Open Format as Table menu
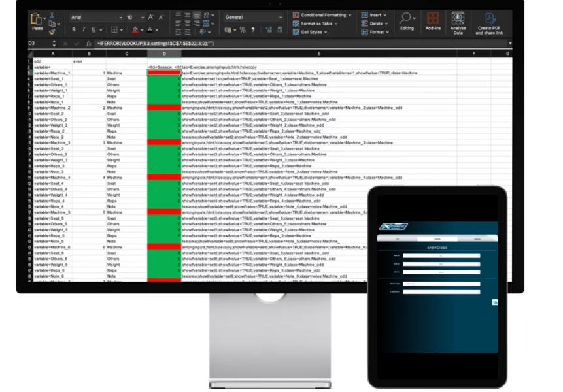Viewport: 563px width, 392px height. point(315,24)
